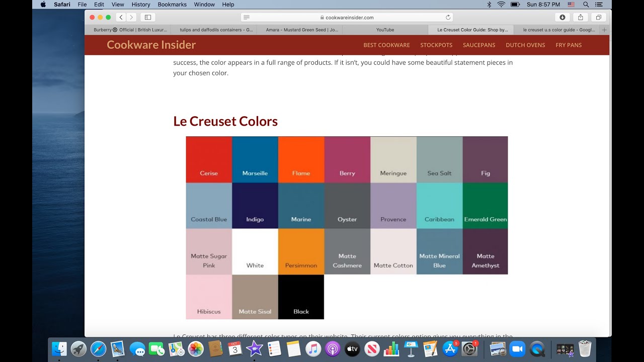Show Safari downloads button
This screenshot has height=362, width=644.
[562, 17]
